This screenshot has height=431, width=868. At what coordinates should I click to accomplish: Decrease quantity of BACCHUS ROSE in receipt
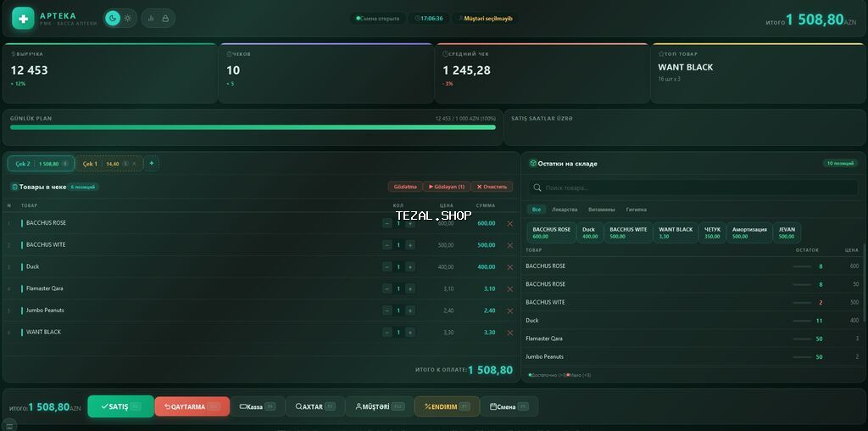point(387,223)
